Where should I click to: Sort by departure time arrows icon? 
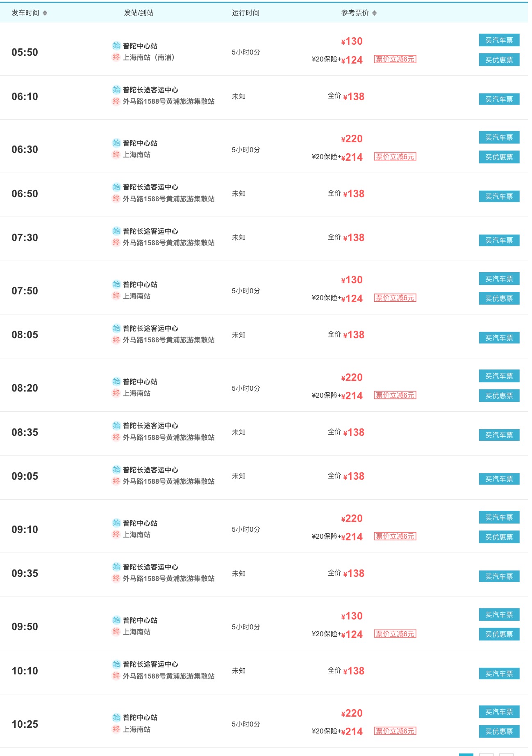(x=45, y=13)
